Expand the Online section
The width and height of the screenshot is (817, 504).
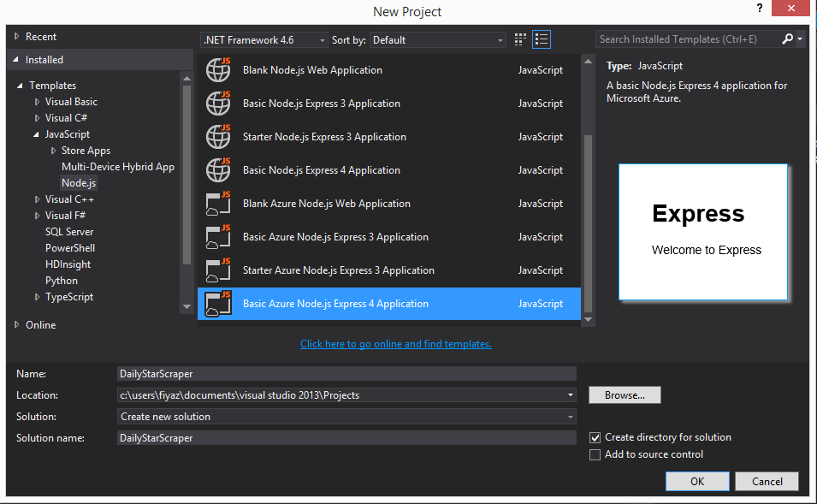coord(16,324)
